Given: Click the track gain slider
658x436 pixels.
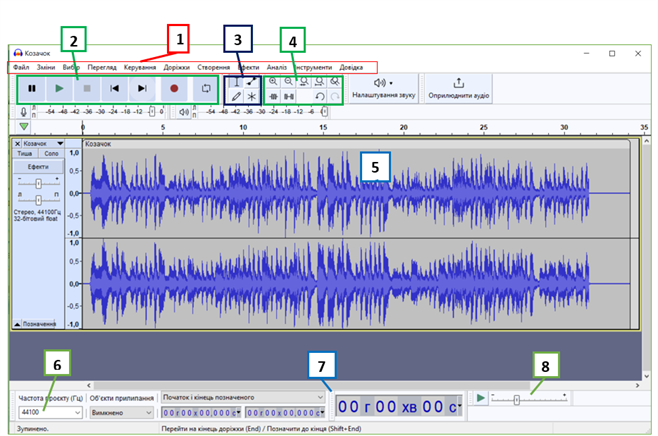Looking at the screenshot, I should (38, 184).
